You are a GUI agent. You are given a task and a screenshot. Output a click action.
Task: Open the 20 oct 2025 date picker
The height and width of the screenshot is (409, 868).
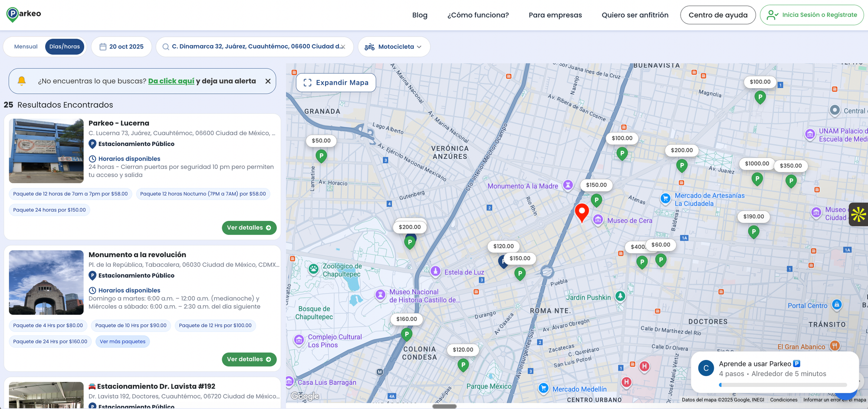[122, 46]
